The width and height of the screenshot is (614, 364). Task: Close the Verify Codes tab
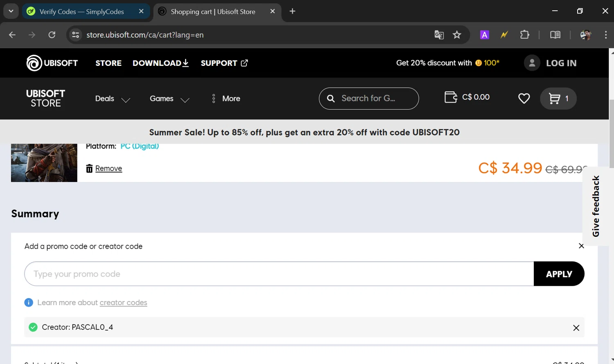141,11
